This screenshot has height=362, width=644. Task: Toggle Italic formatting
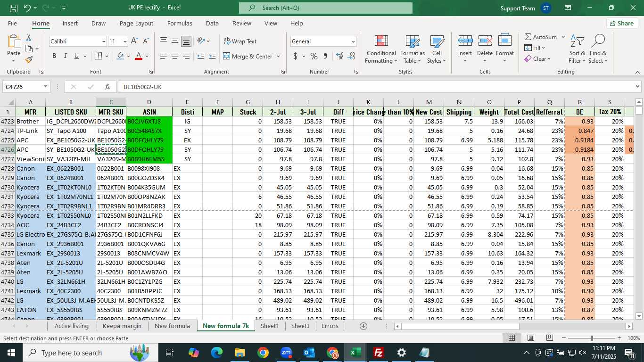[66, 56]
